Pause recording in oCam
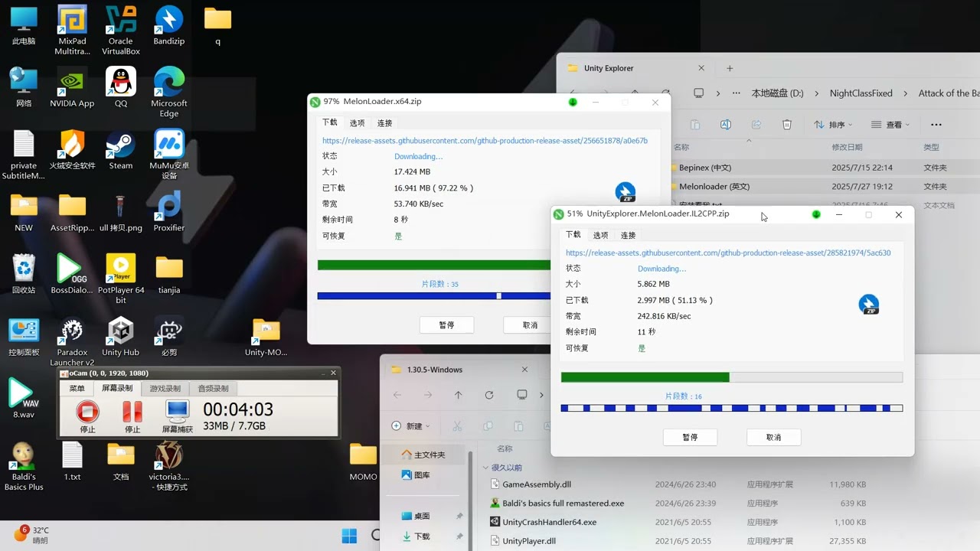 click(x=132, y=416)
